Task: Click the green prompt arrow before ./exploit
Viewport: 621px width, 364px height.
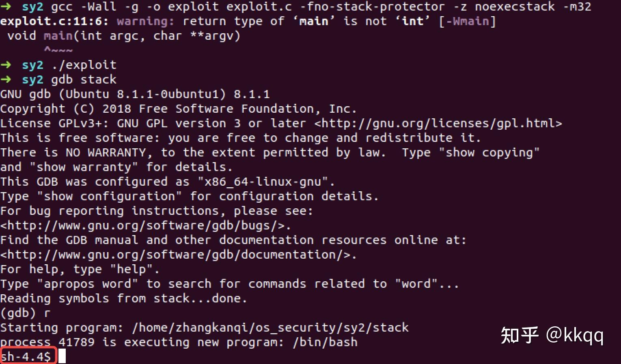Action: [x=6, y=65]
